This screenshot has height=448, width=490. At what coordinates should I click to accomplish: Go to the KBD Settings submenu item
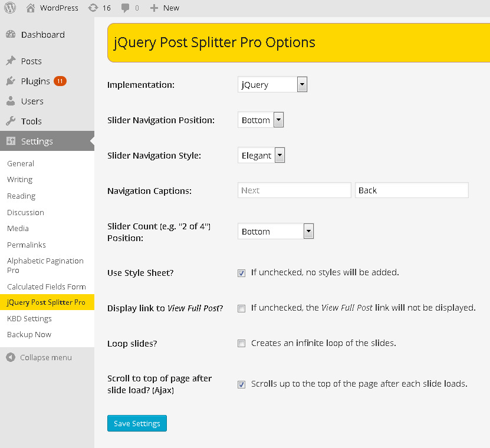pyautogui.click(x=29, y=318)
